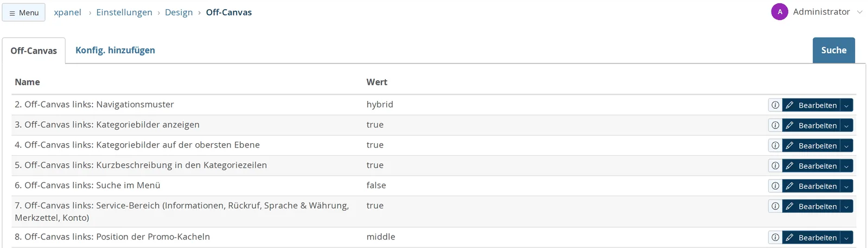Click the Administrator avatar icon
Viewport: 868px width, 248px height.
tap(780, 12)
